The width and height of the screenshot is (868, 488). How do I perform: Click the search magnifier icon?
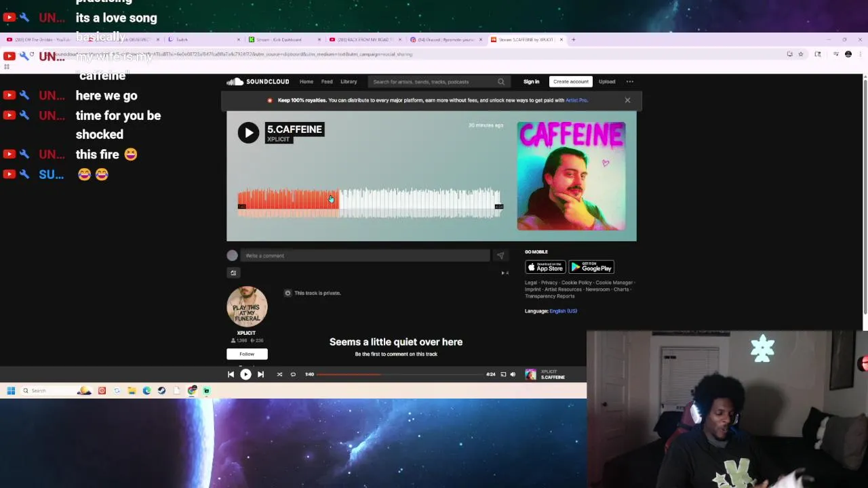pos(501,81)
